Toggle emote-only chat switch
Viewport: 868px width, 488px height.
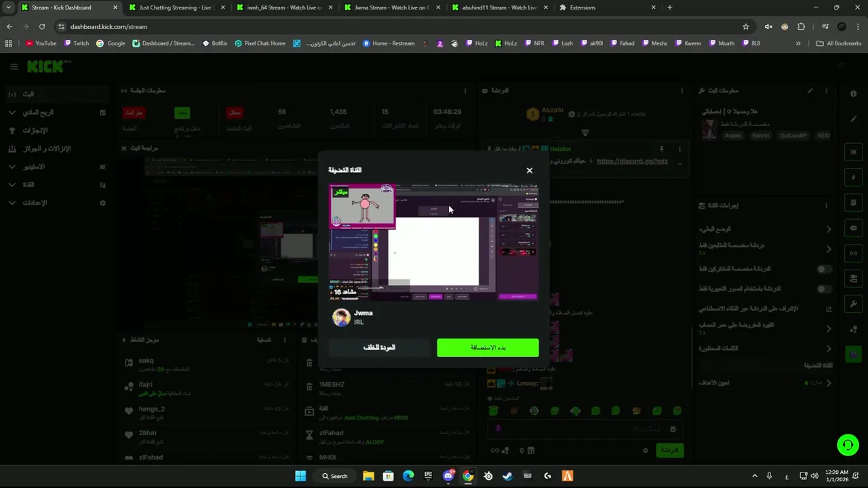[824, 289]
